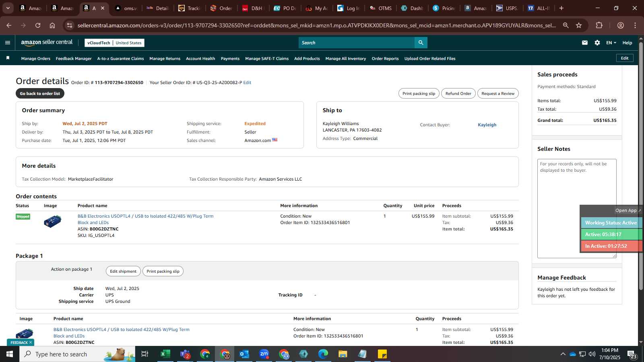Click the Open App overlay button
The image size is (644, 362).
[628, 210]
